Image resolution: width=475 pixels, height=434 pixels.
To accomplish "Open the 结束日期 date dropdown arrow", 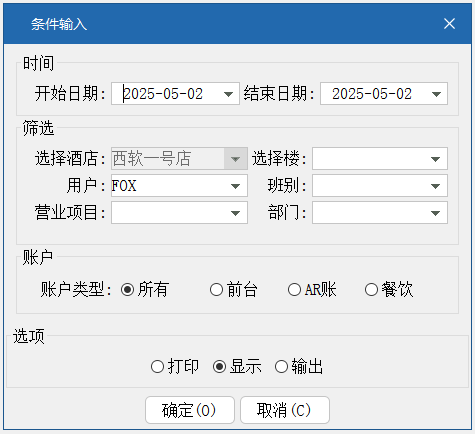I will [436, 94].
